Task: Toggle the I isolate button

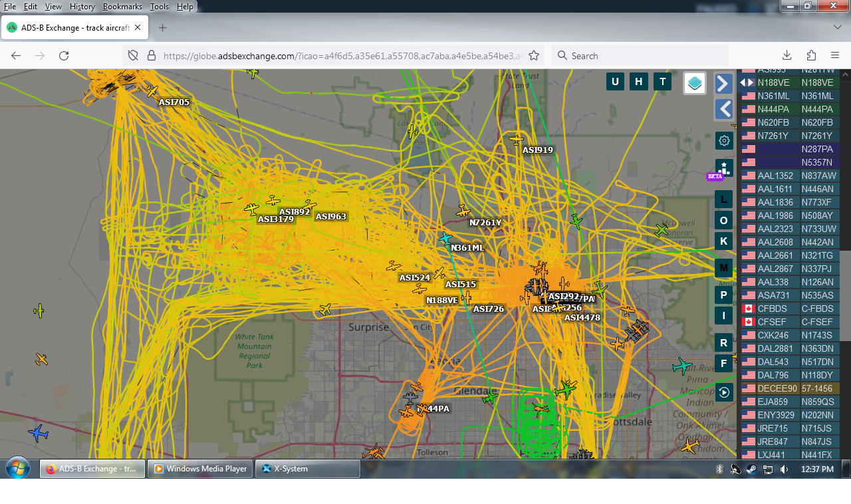Action: pyautogui.click(x=724, y=316)
